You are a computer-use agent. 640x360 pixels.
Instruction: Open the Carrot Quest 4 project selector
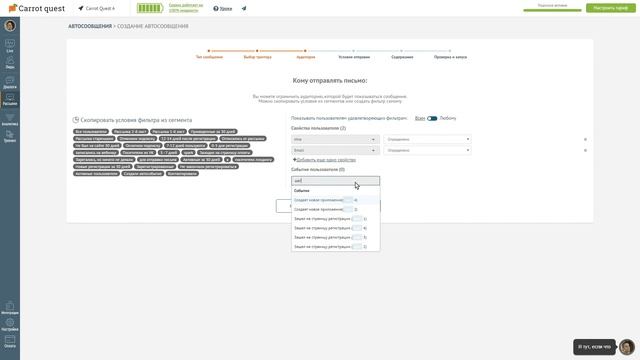tap(97, 8)
